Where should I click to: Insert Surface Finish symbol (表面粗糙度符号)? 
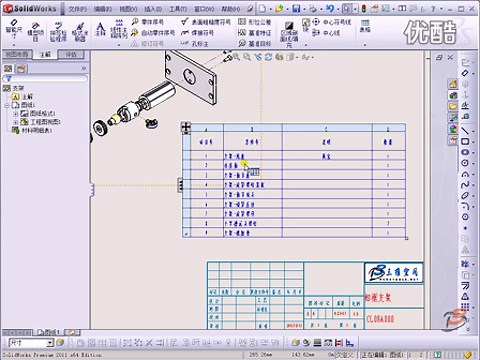click(x=206, y=22)
